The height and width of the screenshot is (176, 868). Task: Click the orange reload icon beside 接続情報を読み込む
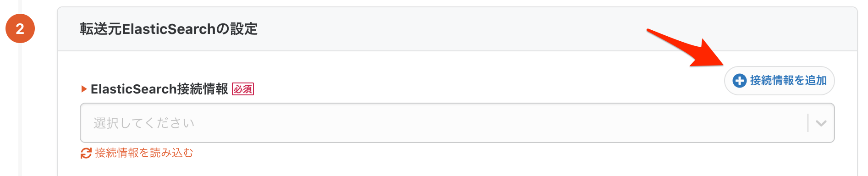pos(86,153)
